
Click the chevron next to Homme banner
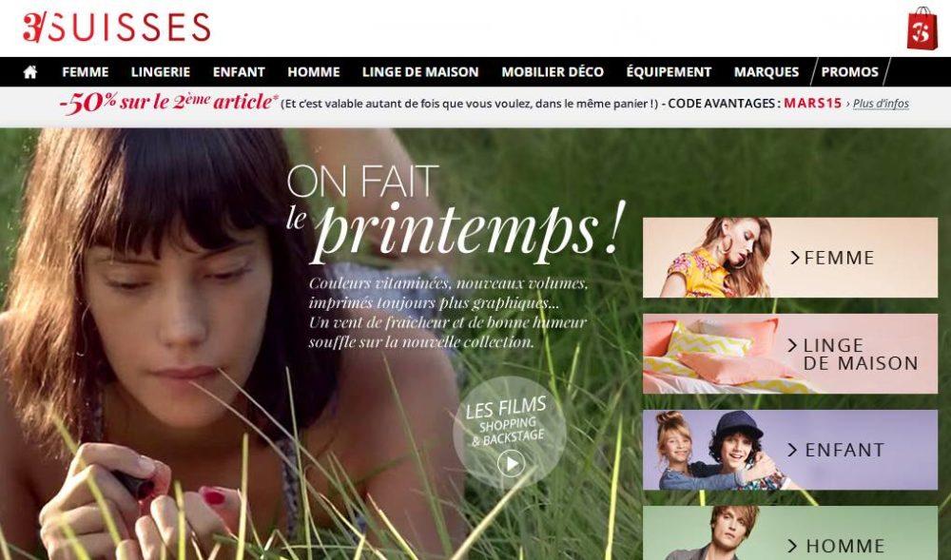point(792,546)
